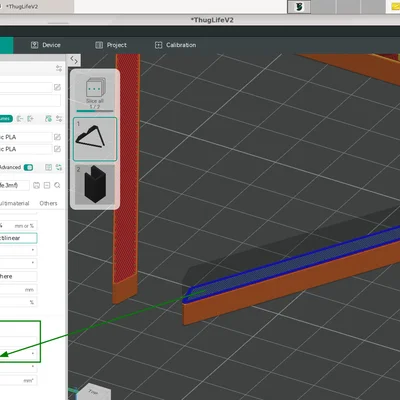
Task: Open the dropdown just below the green box
Action: pos(18,367)
